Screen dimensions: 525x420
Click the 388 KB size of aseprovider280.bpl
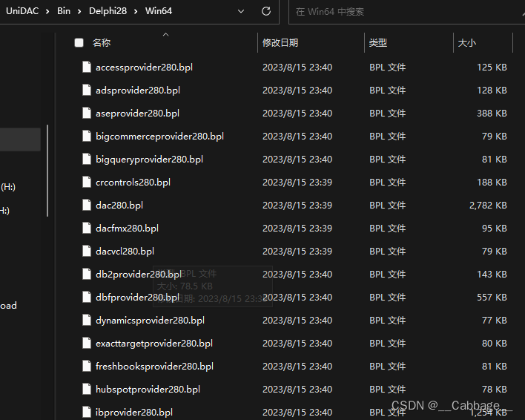point(492,114)
